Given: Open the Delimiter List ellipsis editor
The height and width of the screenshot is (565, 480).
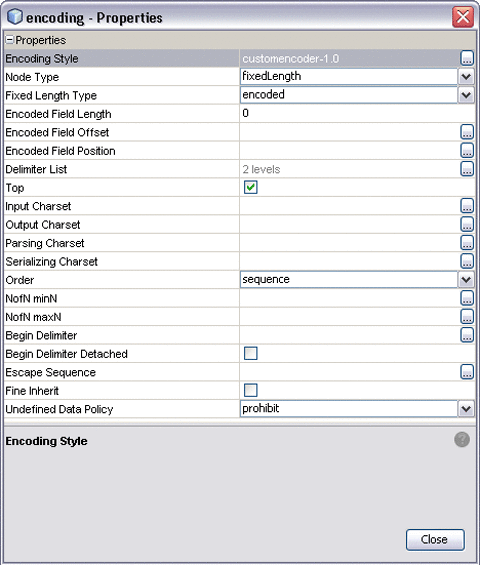Looking at the screenshot, I should click(467, 169).
